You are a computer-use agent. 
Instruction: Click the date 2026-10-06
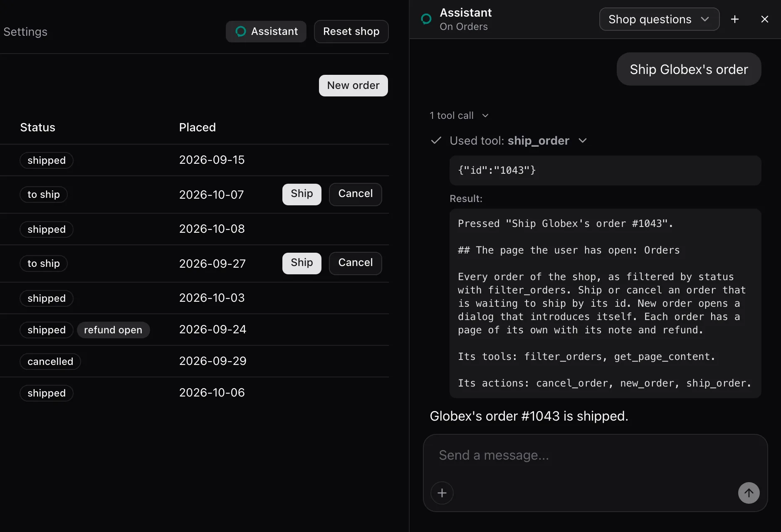tap(212, 392)
